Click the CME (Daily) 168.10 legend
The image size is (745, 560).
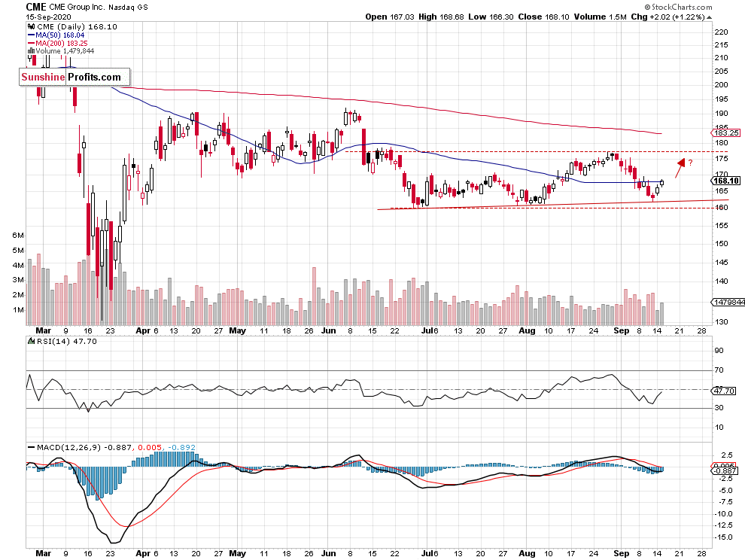(x=77, y=26)
